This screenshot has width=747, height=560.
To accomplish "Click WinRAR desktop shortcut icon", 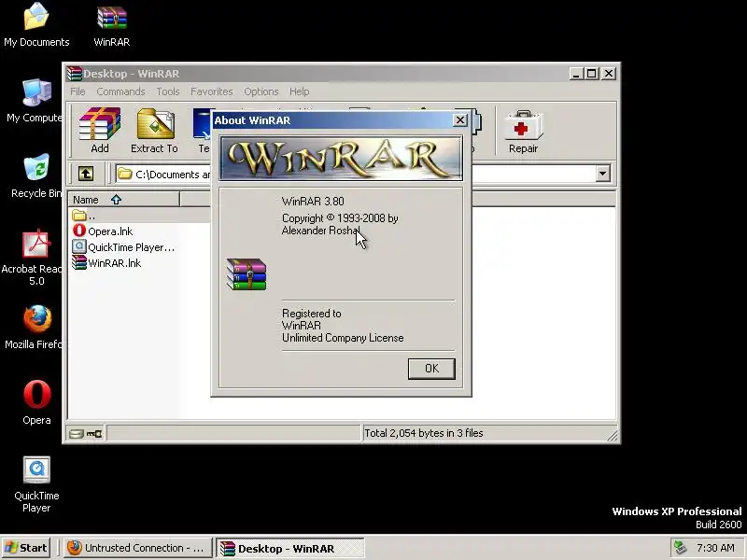I will [112, 25].
